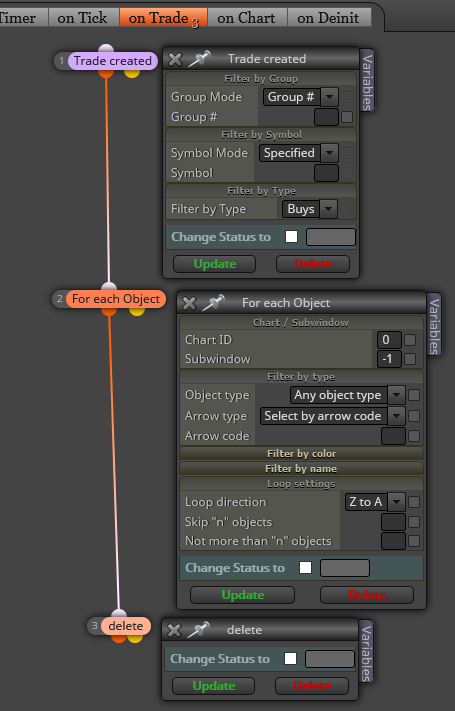This screenshot has height=711, width=455.
Task: Toggle checkbox next to Arrow type
Action: coord(414,416)
